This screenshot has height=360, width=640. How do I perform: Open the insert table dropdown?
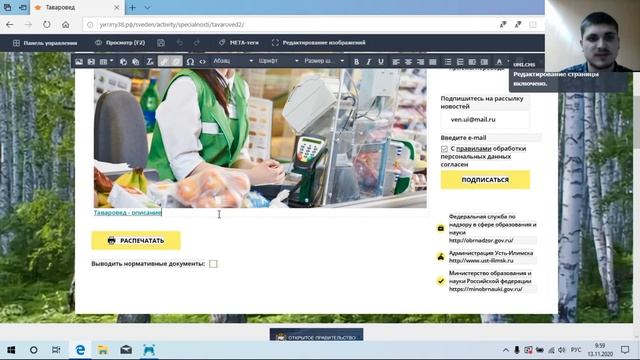pos(106,62)
